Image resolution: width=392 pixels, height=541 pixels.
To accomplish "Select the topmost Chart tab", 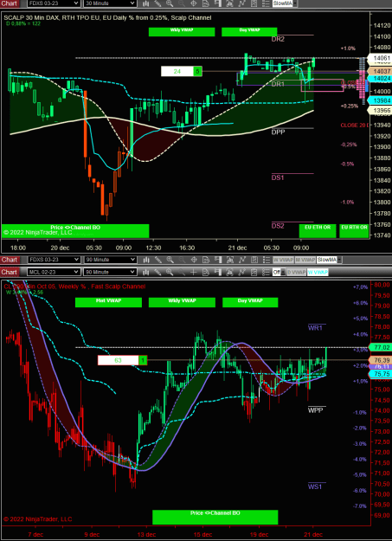I will pyautogui.click(x=10, y=3).
